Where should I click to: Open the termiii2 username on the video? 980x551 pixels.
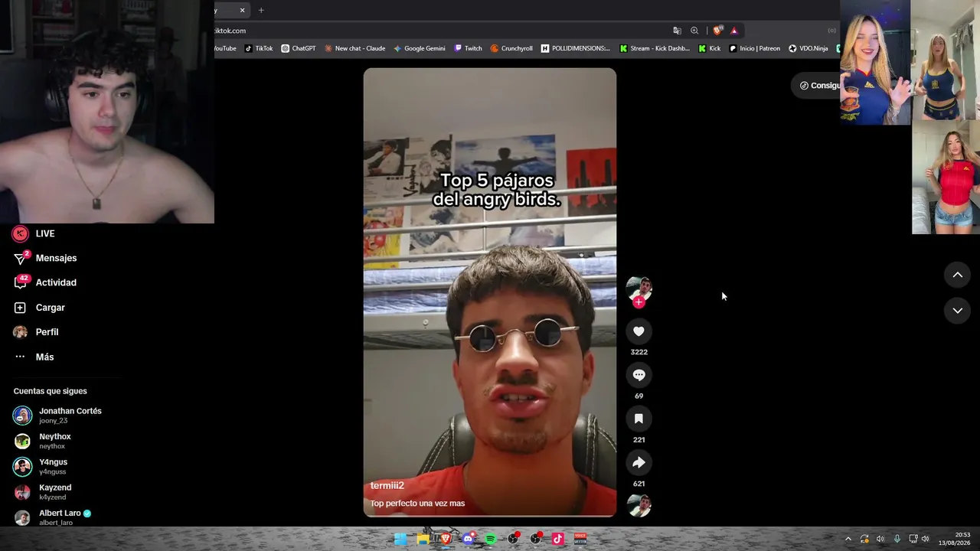(387, 485)
